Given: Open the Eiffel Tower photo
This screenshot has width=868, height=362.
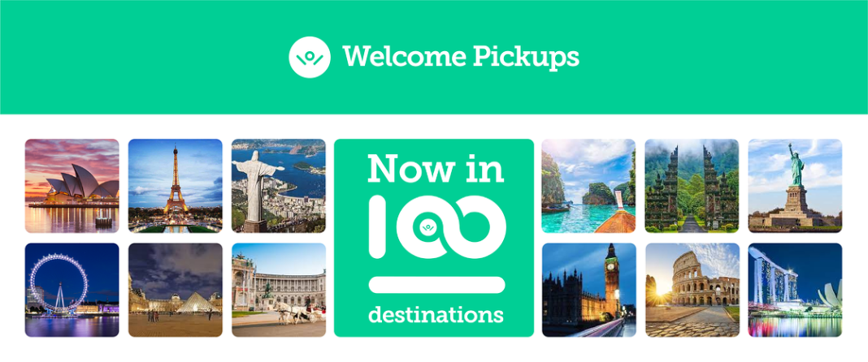Looking at the screenshot, I should (x=176, y=186).
